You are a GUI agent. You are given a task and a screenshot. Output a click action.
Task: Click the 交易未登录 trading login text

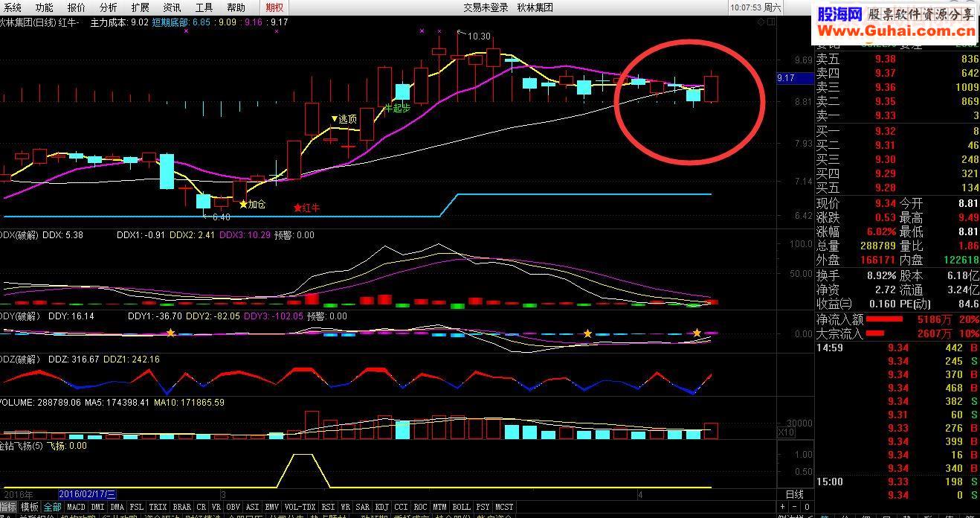pos(486,7)
